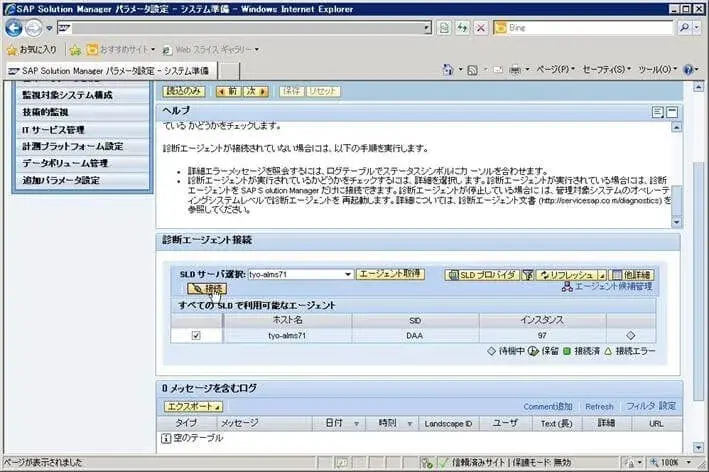Image resolution: width=709 pixels, height=472 pixels.
Task: Click the エージェント取得 button
Action: click(390, 274)
